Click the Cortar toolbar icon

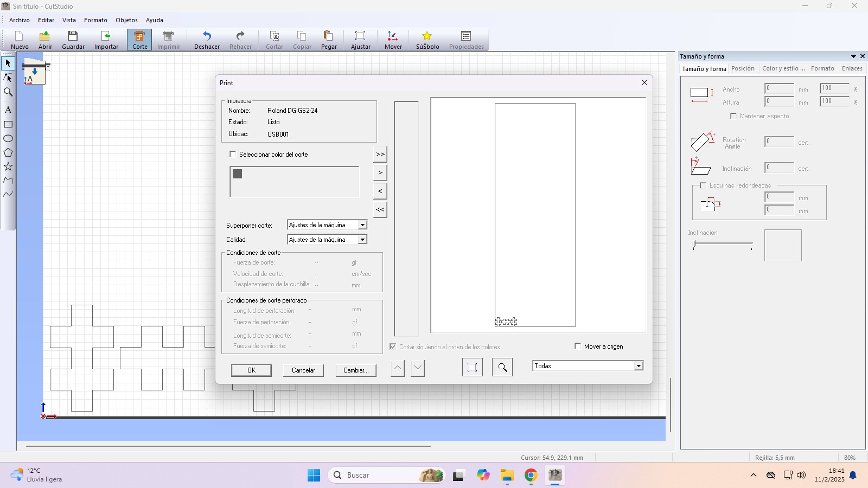pos(275,40)
